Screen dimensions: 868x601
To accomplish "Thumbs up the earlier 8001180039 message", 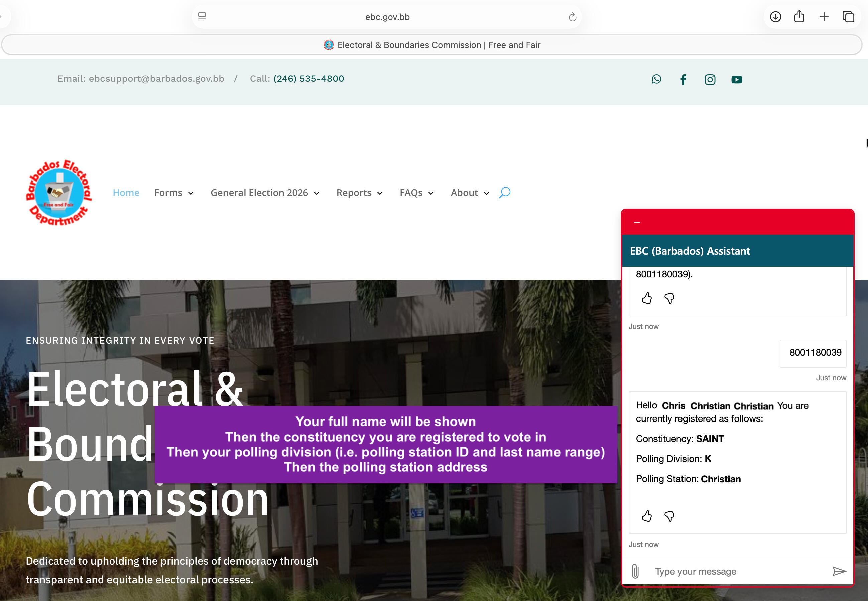I will tap(647, 298).
